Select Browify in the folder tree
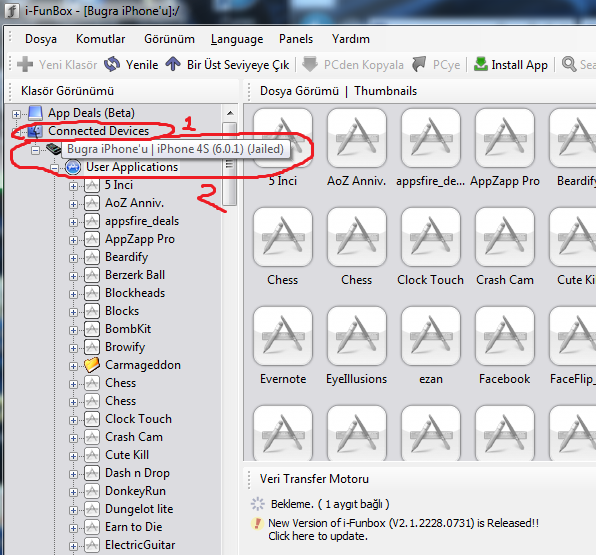Image resolution: width=596 pixels, height=555 pixels. click(x=125, y=347)
